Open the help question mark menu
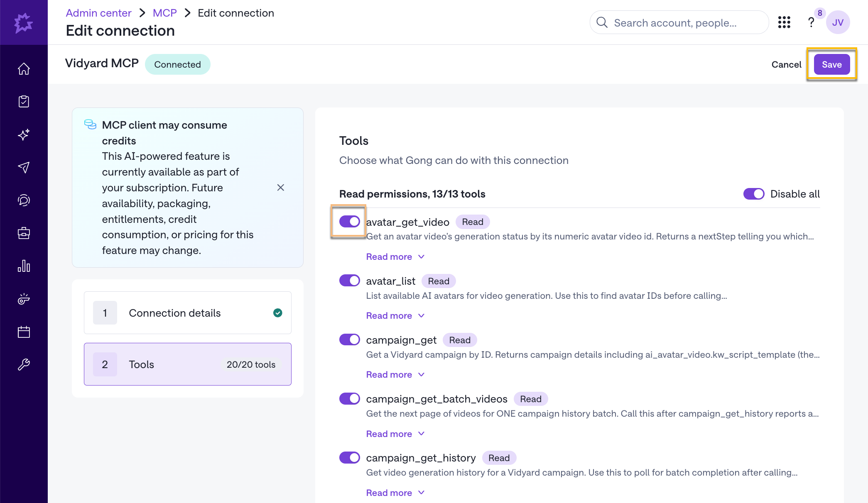This screenshot has width=868, height=503. coord(811,22)
